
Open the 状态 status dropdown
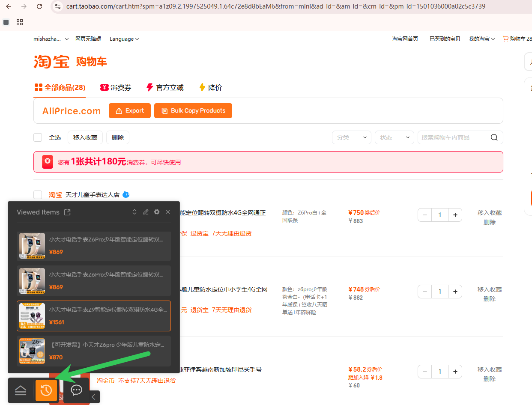[x=394, y=137]
